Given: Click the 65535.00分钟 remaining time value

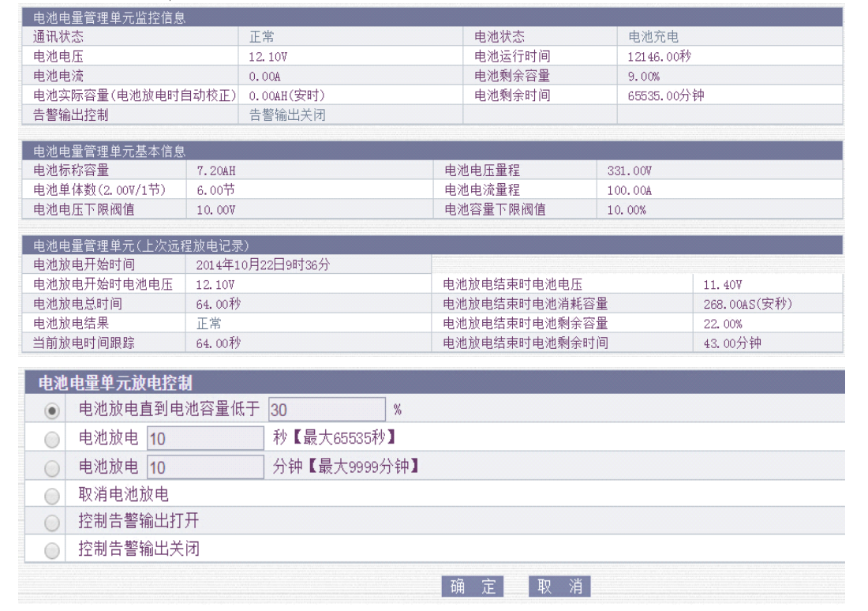Looking at the screenshot, I should tap(665, 96).
